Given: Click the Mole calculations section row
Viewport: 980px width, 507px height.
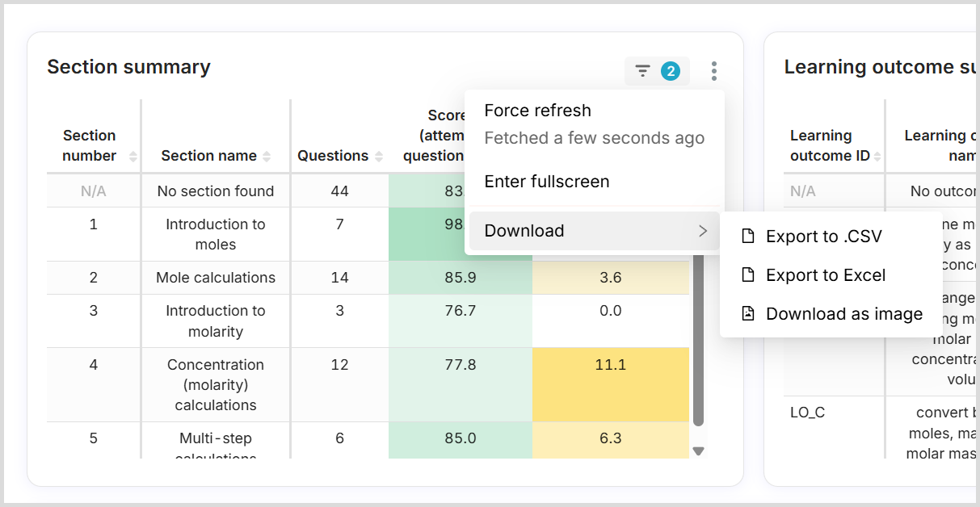Looking at the screenshot, I should [x=216, y=278].
